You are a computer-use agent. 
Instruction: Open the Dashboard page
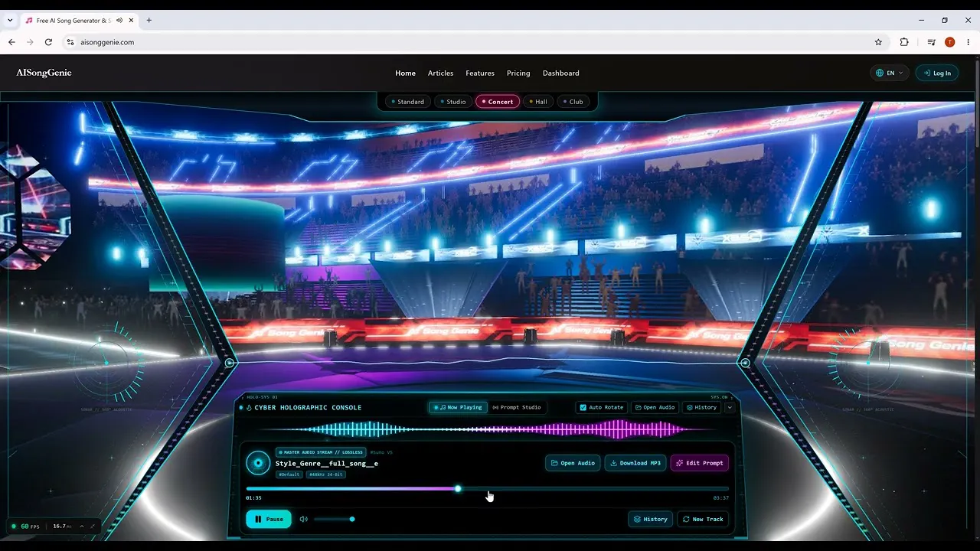click(561, 73)
